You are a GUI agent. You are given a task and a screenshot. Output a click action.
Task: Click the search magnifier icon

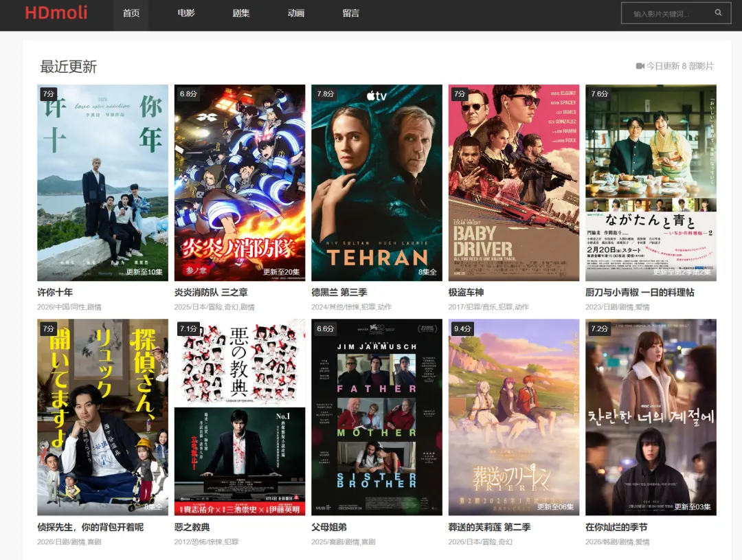718,13
